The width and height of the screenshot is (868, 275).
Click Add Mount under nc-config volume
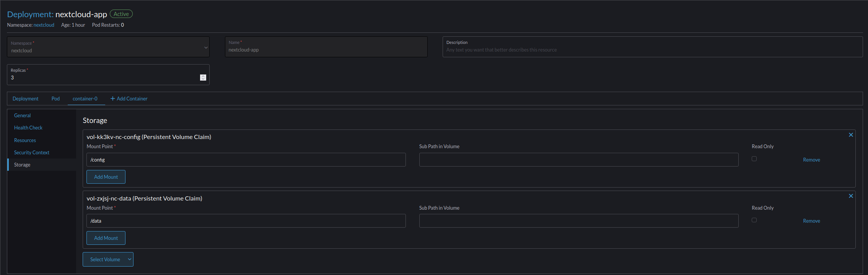click(x=106, y=177)
